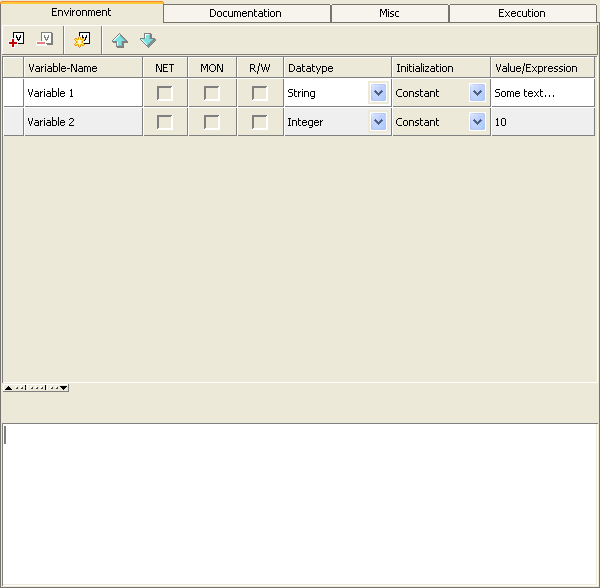
Task: Collapse the splitter using the up triangle
Action: pyautogui.click(x=8, y=387)
